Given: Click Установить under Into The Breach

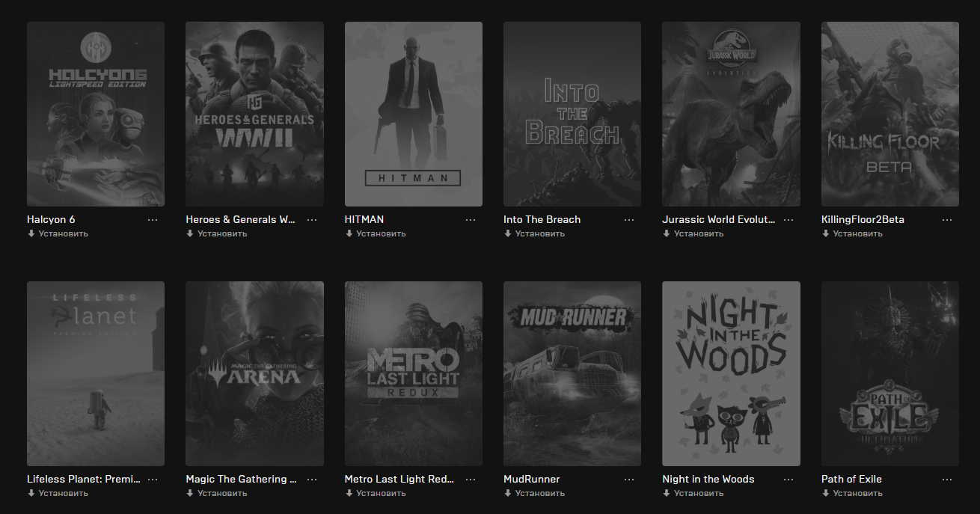Looking at the screenshot, I should 534,233.
